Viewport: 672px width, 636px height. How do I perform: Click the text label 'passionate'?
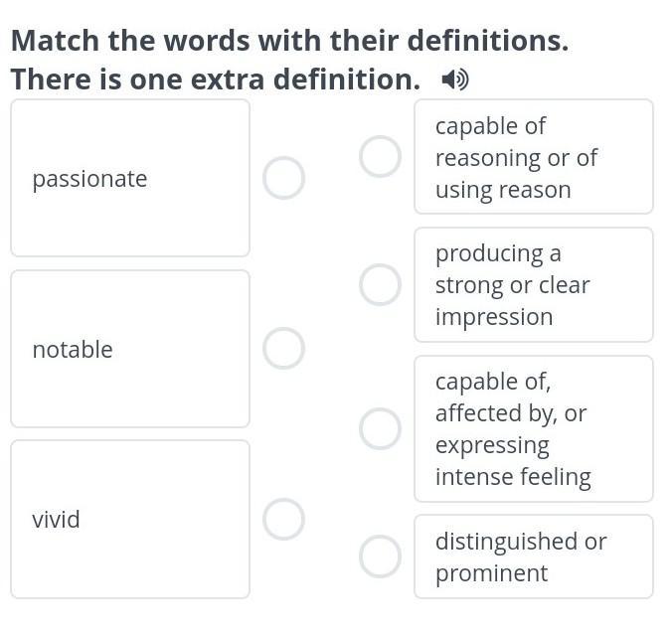point(89,179)
